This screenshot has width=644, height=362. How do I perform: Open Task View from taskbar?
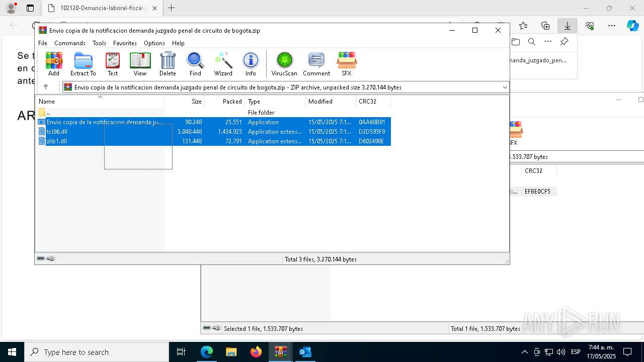(x=182, y=352)
